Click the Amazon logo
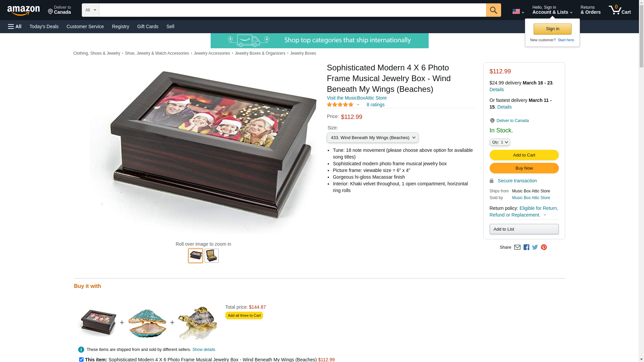The height and width of the screenshot is (362, 644). (23, 11)
